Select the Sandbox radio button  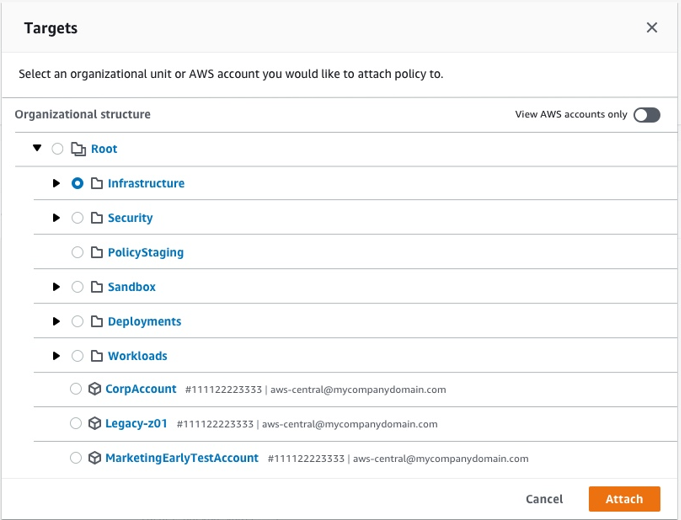coord(77,287)
